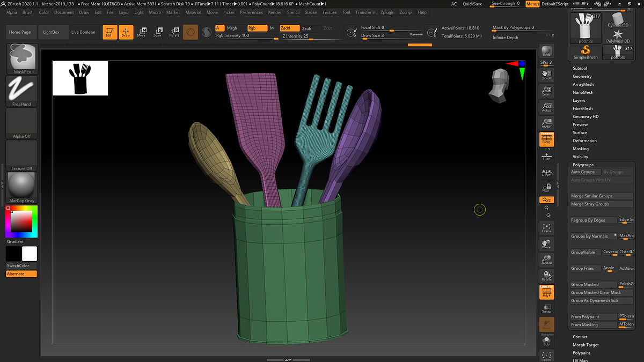Select the PolyMesh3D tool
Image resolution: width=644 pixels, height=362 pixels.
coord(618,36)
